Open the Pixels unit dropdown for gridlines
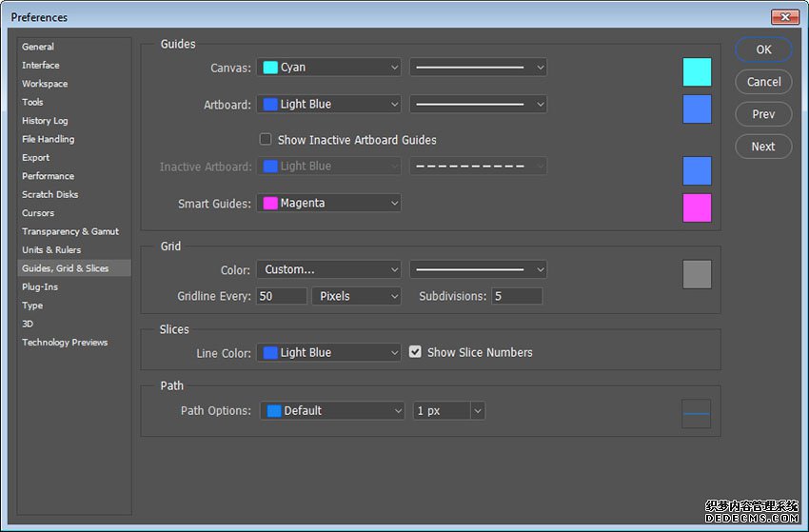The image size is (809, 532). (356, 296)
